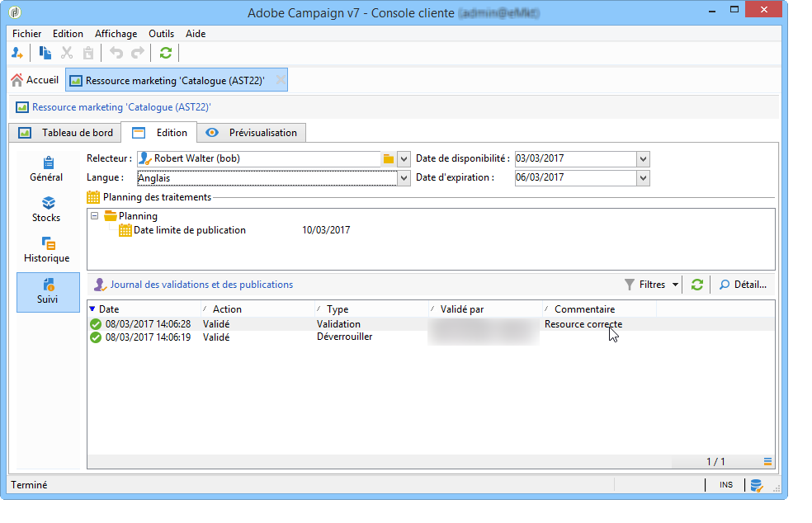812x523 pixels.
Task: Expand the Relecteur dropdown arrow
Action: tap(404, 159)
